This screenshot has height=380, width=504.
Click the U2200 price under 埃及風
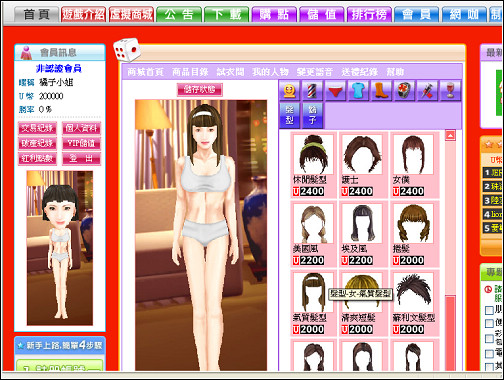tap(357, 260)
